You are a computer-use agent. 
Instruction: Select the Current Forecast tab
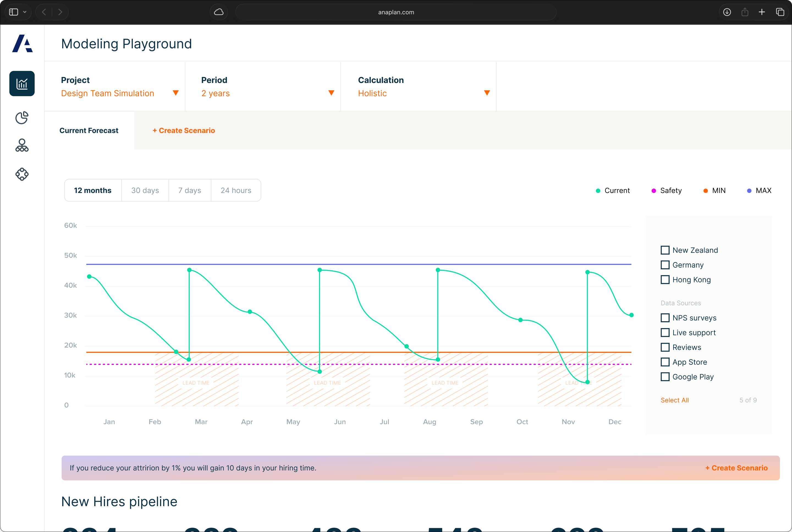[x=89, y=131]
